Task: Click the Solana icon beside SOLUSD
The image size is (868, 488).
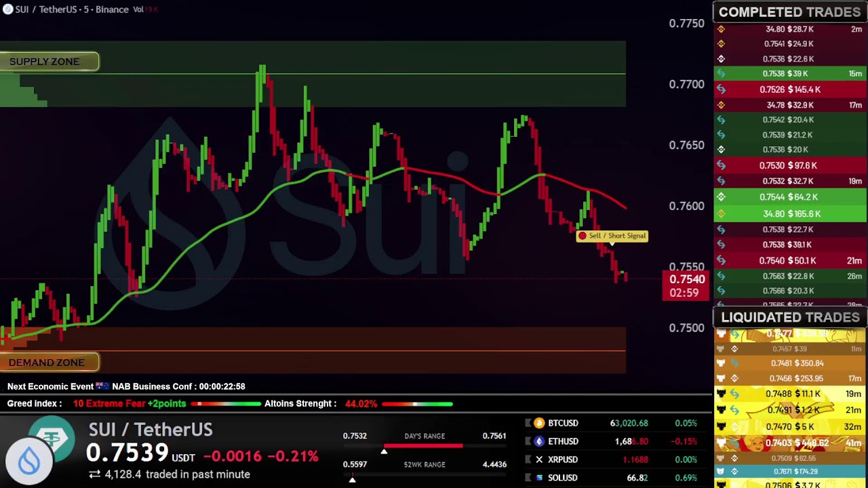Action: 539,478
